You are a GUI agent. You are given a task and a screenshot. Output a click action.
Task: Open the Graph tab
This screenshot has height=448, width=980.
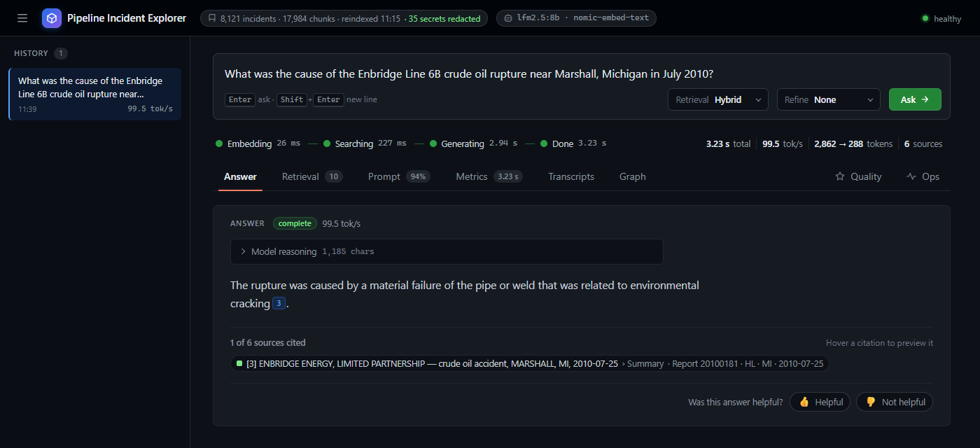pyautogui.click(x=633, y=176)
